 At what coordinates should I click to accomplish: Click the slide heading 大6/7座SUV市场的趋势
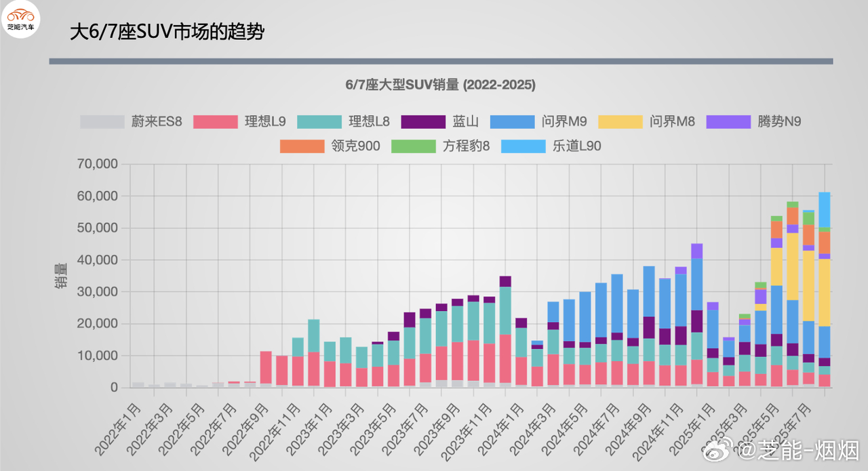[x=167, y=32]
